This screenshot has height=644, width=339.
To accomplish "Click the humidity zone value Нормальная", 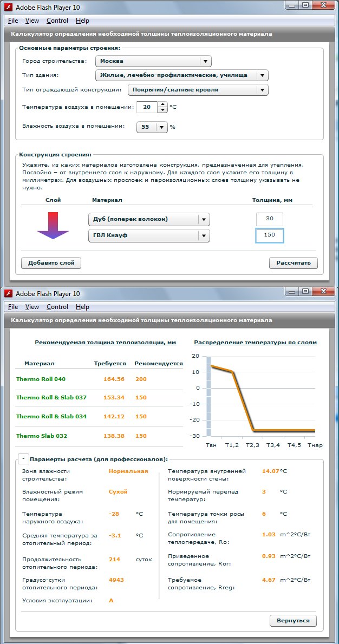I will [128, 471].
